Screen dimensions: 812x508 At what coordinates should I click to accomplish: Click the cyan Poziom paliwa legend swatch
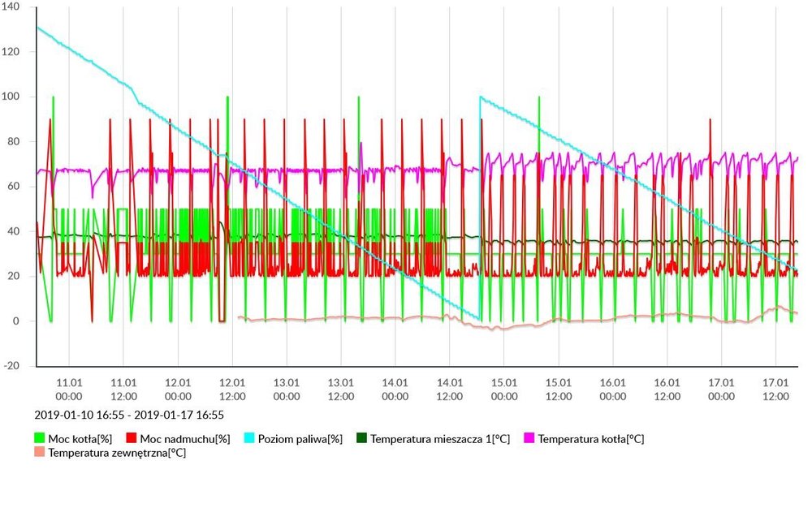pos(251,439)
